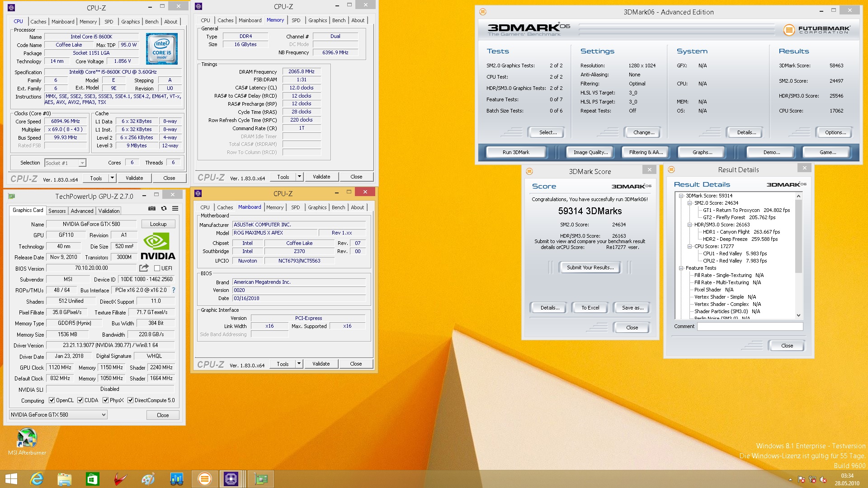Screen dimensions: 868x488
Task: Open the SPD tab in CPU-Z Memory window
Action: pyautogui.click(x=296, y=20)
